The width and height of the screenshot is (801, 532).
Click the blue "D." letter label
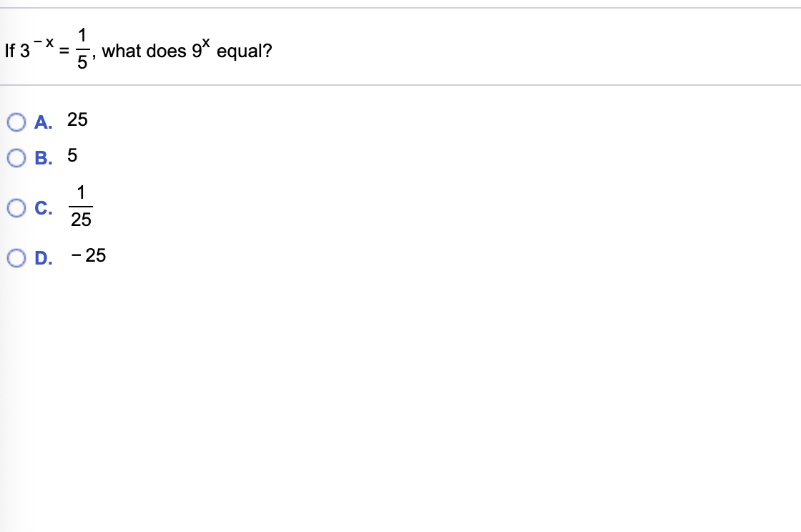tap(44, 258)
